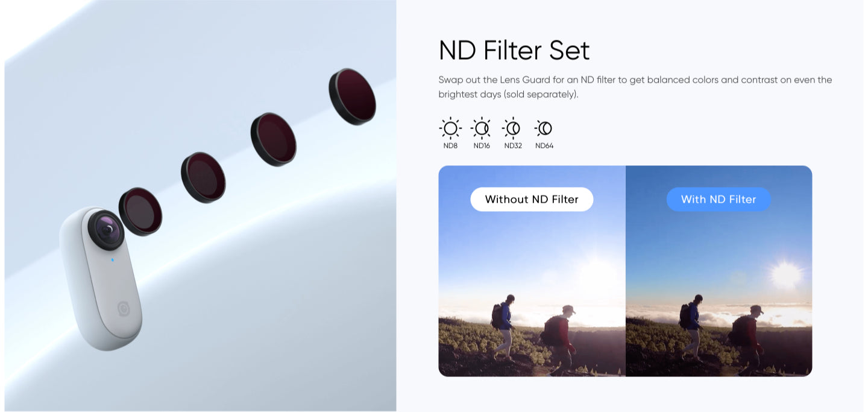Click the ND Filter Set heading
Screen dimensions: 868x412
[514, 50]
